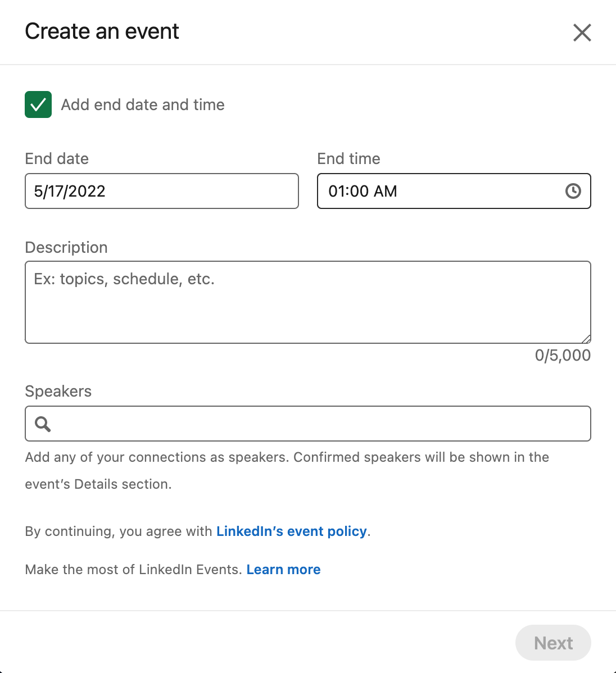Click the 'Create an event' dialog title

[102, 31]
